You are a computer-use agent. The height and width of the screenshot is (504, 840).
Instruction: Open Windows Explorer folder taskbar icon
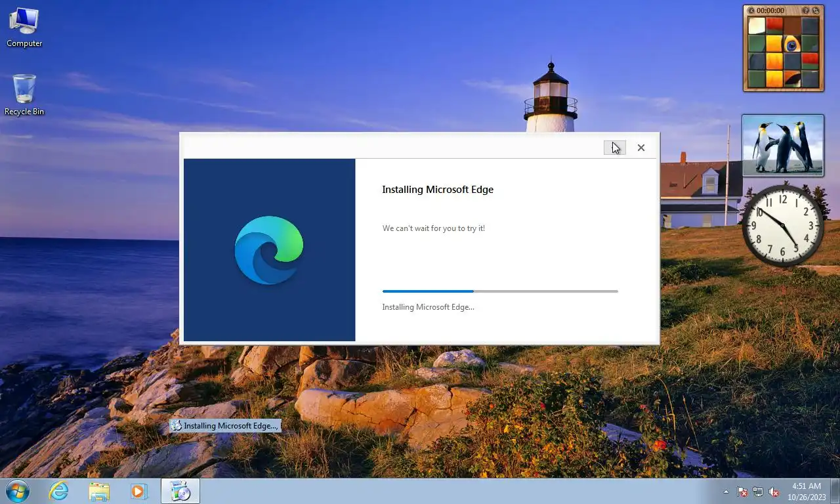(x=99, y=491)
